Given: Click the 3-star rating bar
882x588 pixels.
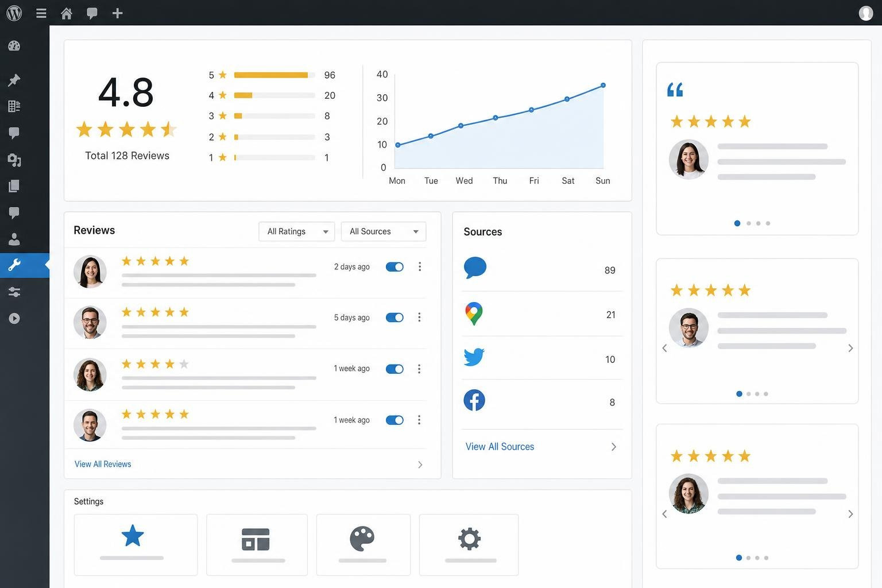Looking at the screenshot, I should (x=274, y=116).
